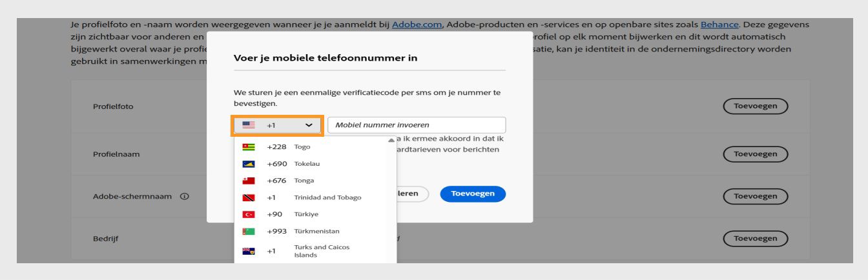Click the Togo flag icon
Image resolution: width=868 pixels, height=280 pixels.
tap(249, 147)
